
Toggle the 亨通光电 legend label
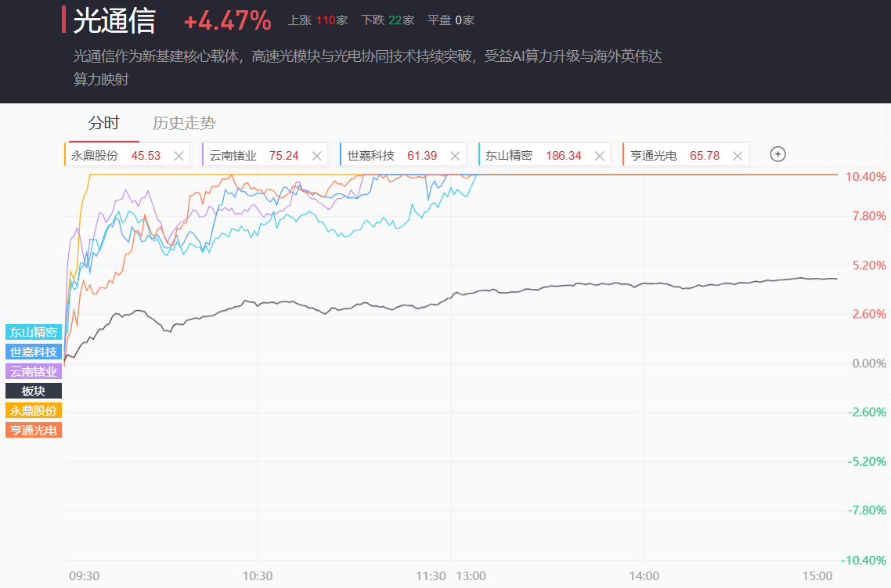pyautogui.click(x=34, y=430)
